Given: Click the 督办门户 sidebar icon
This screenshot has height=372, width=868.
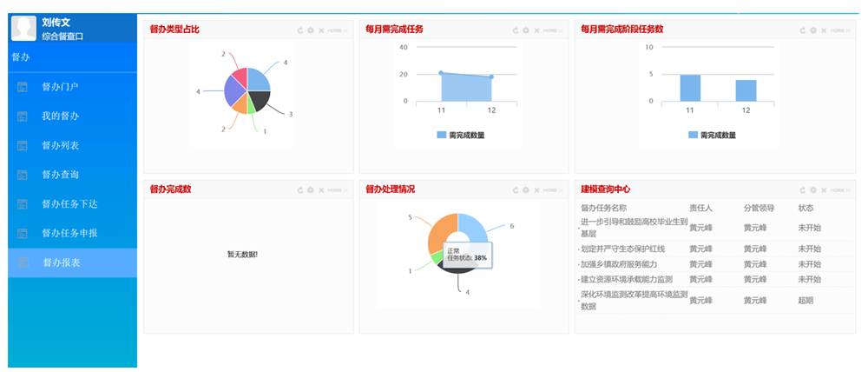Looking at the screenshot, I should coord(23,87).
